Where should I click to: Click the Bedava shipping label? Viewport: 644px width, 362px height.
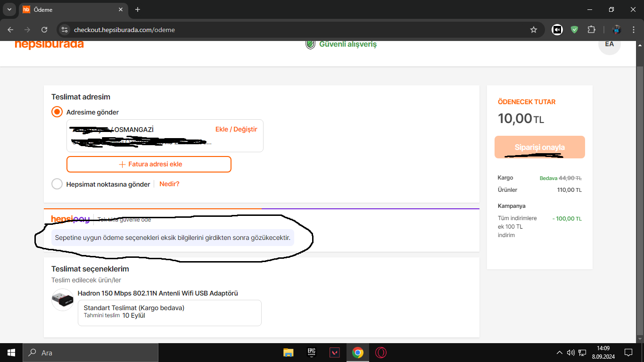pos(548,178)
